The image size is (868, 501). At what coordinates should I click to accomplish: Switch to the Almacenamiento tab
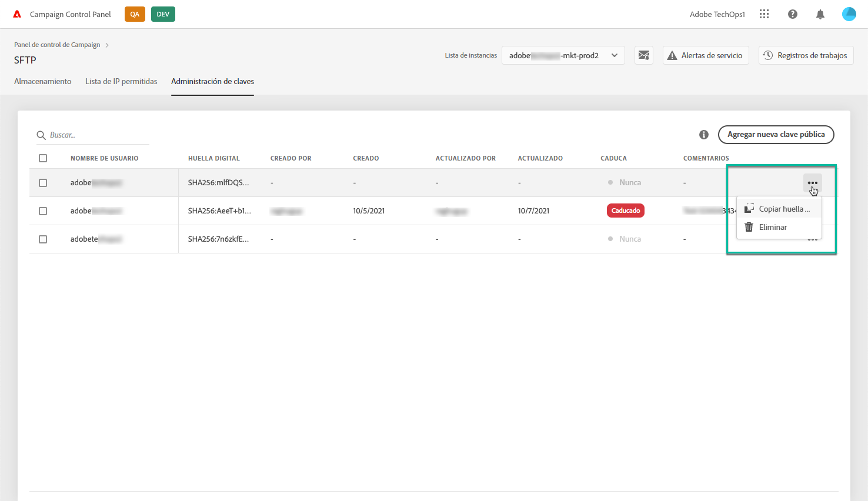coord(43,81)
